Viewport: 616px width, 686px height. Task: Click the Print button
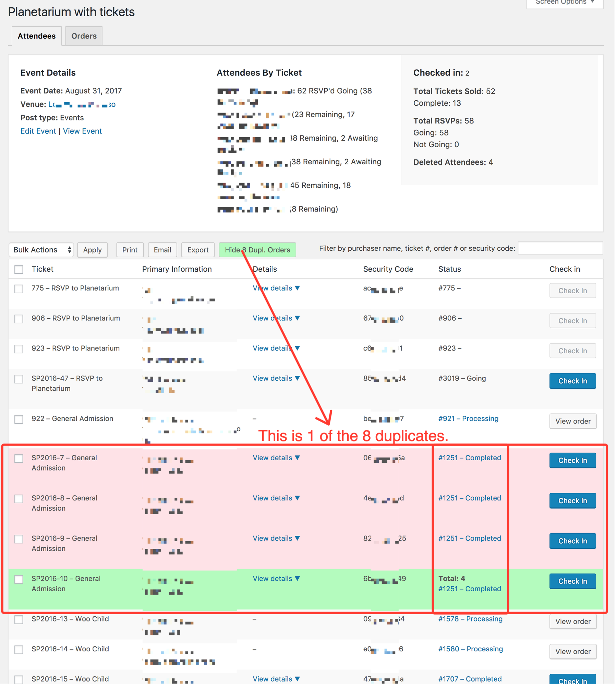click(x=130, y=250)
